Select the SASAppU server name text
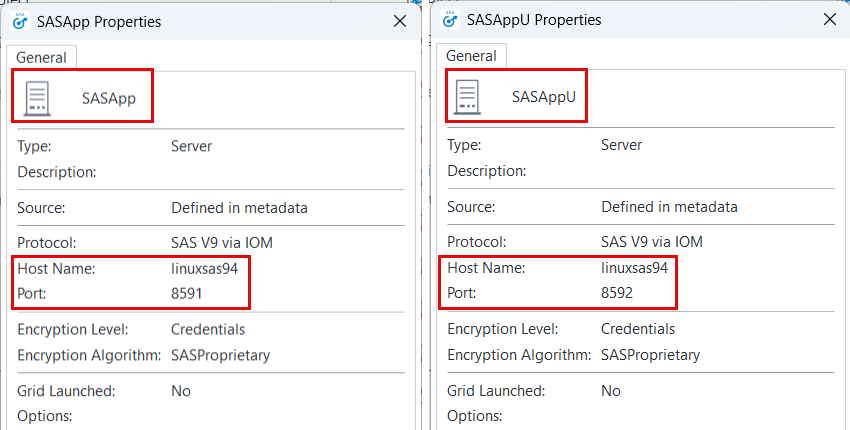The height and width of the screenshot is (430, 850). pyautogui.click(x=544, y=97)
